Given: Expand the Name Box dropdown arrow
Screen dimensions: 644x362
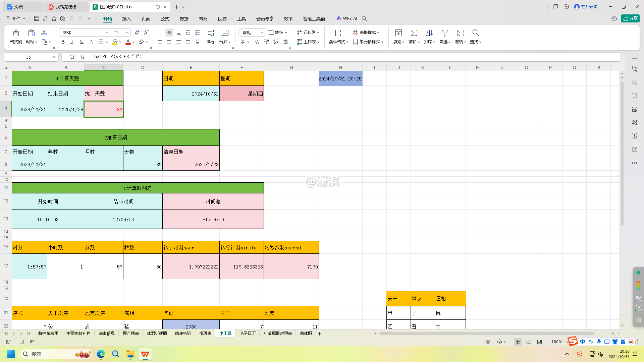Looking at the screenshot, I should [54, 57].
